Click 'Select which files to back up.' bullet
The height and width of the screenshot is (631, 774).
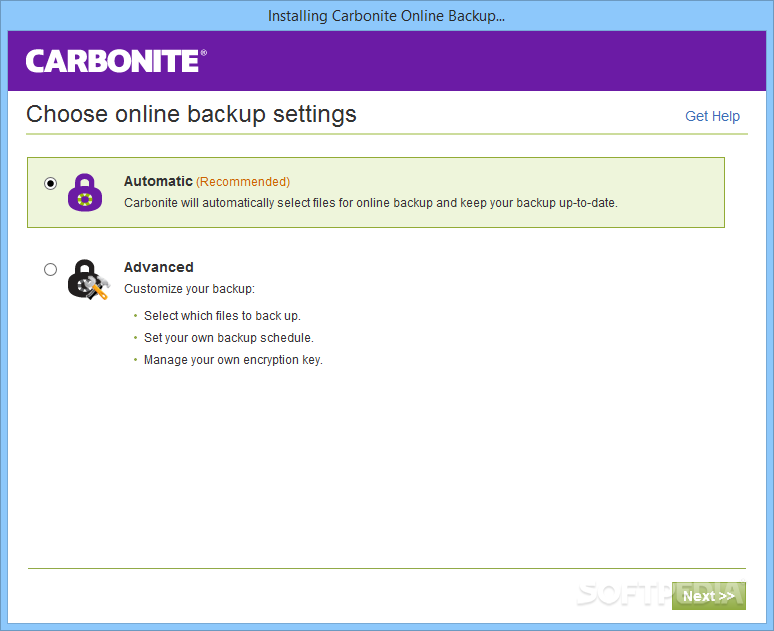[222, 316]
